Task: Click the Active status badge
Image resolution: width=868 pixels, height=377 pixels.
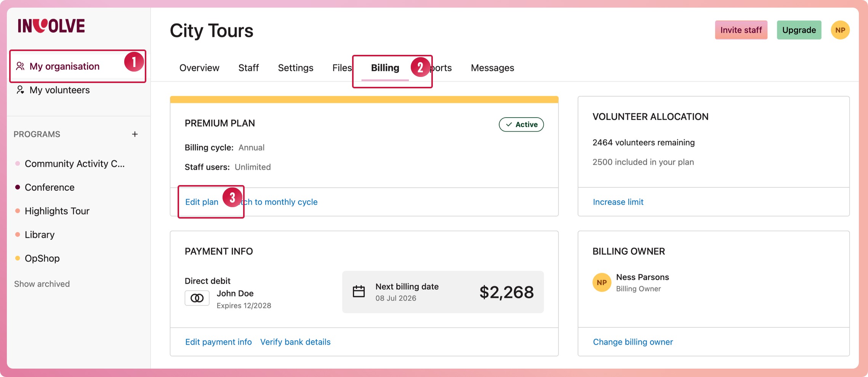Action: click(x=521, y=125)
